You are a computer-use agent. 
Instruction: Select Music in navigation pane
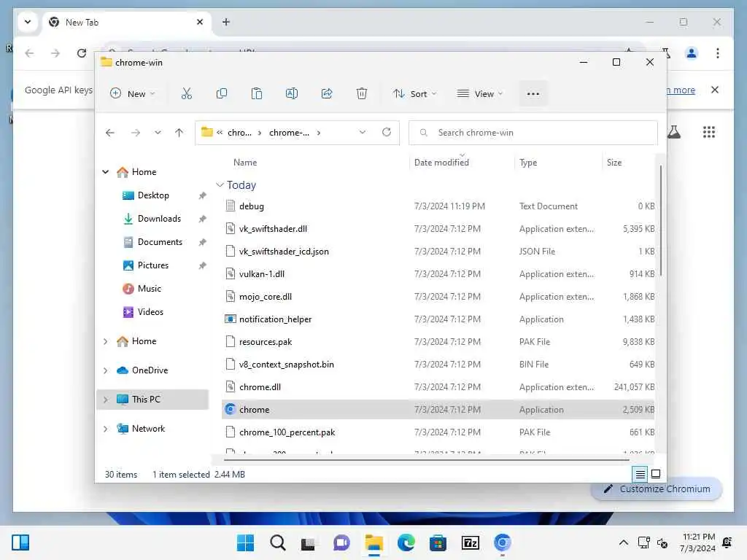coord(149,289)
